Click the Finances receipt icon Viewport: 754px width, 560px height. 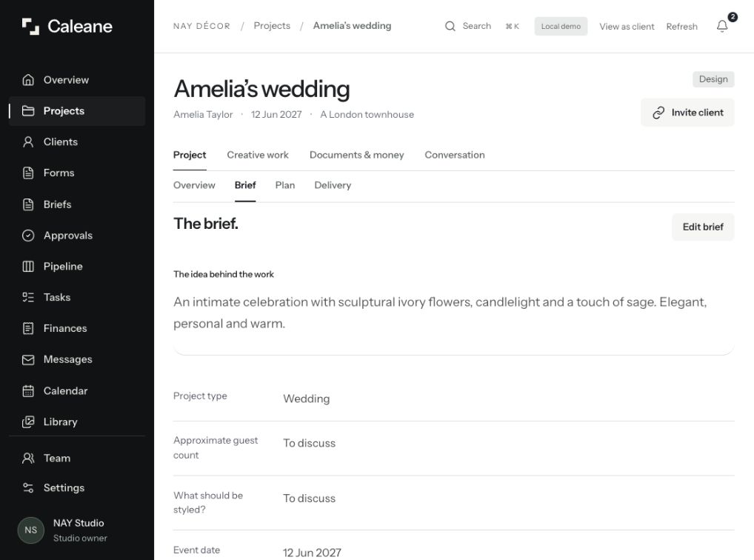[28, 328]
